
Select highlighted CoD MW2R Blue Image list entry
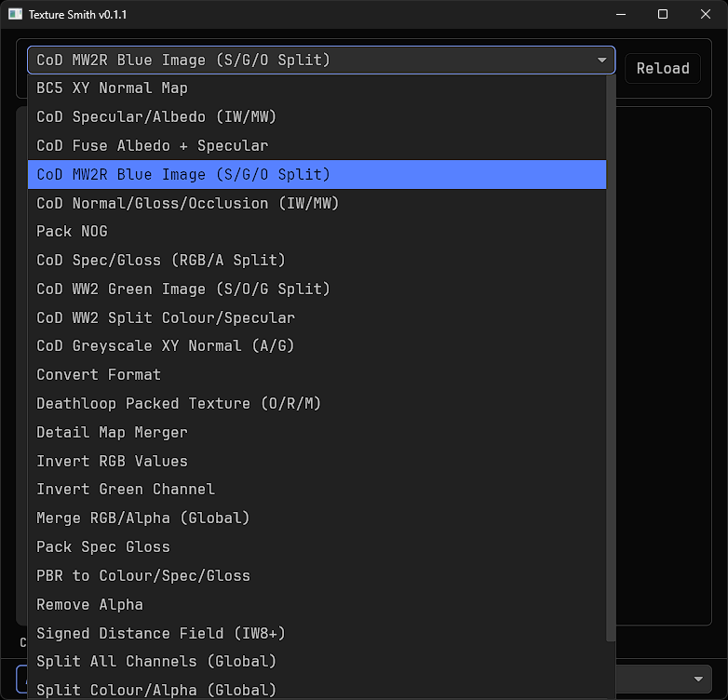tap(317, 175)
